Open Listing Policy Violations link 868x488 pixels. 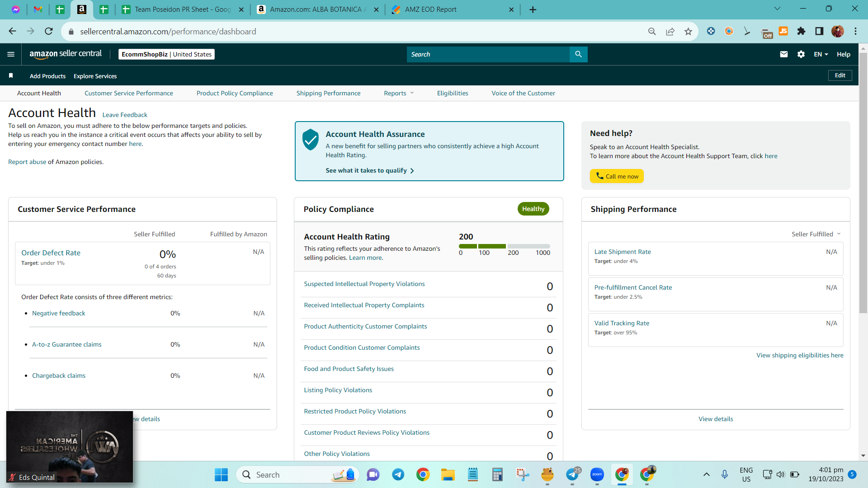pos(338,390)
